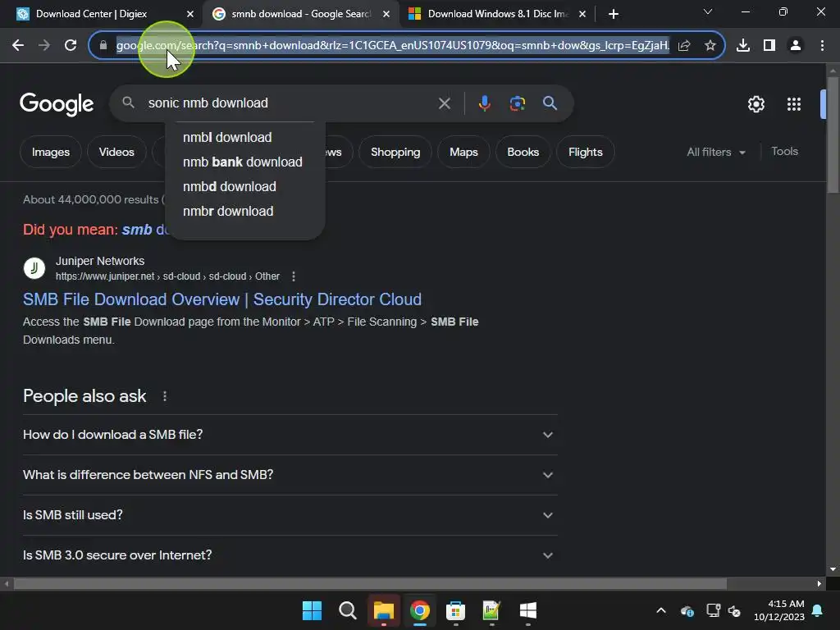Open the Chrome profile icon

(x=796, y=46)
